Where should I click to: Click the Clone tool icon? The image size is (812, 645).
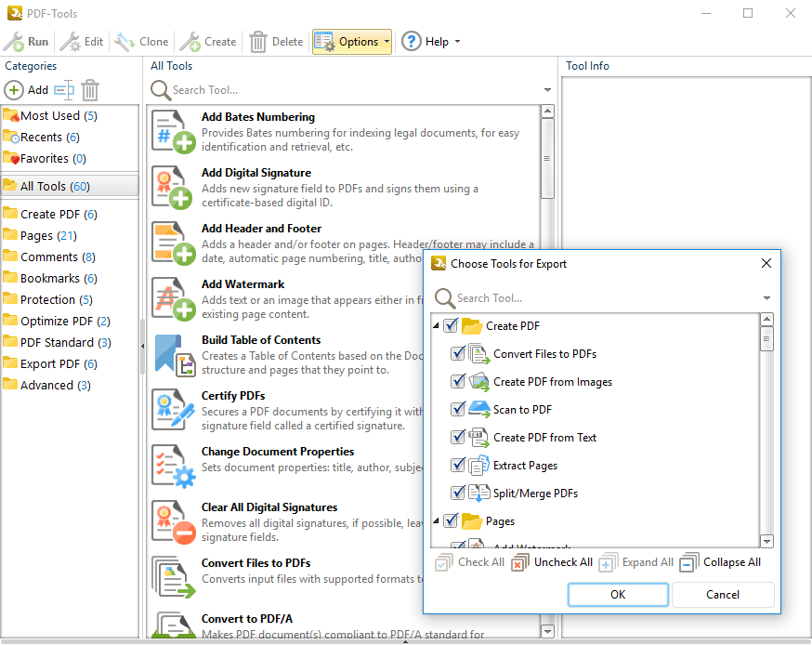pos(124,42)
